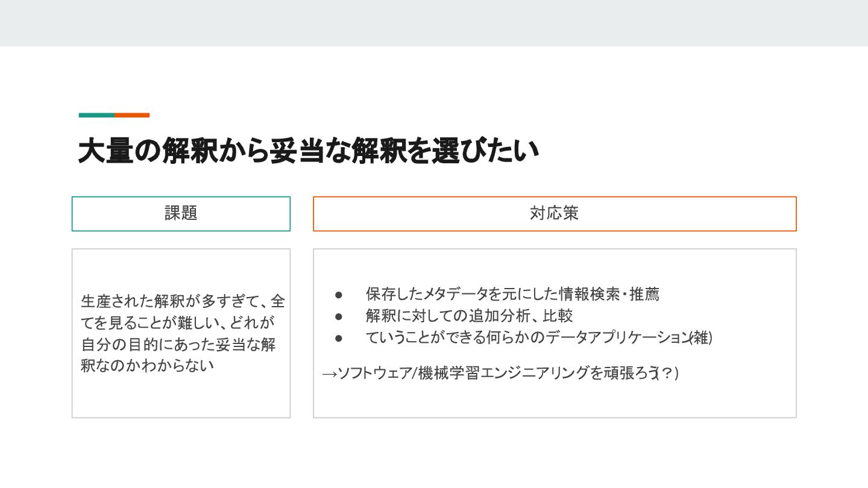
Task: Click the （？） at the last line's end
Action: point(667,374)
